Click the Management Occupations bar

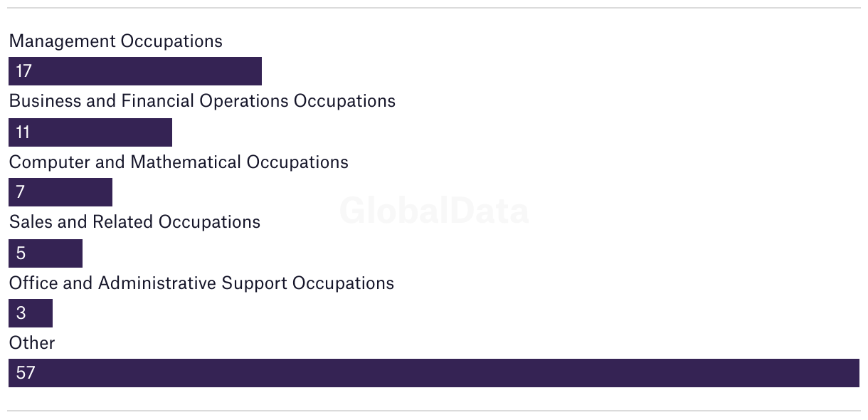click(x=135, y=71)
